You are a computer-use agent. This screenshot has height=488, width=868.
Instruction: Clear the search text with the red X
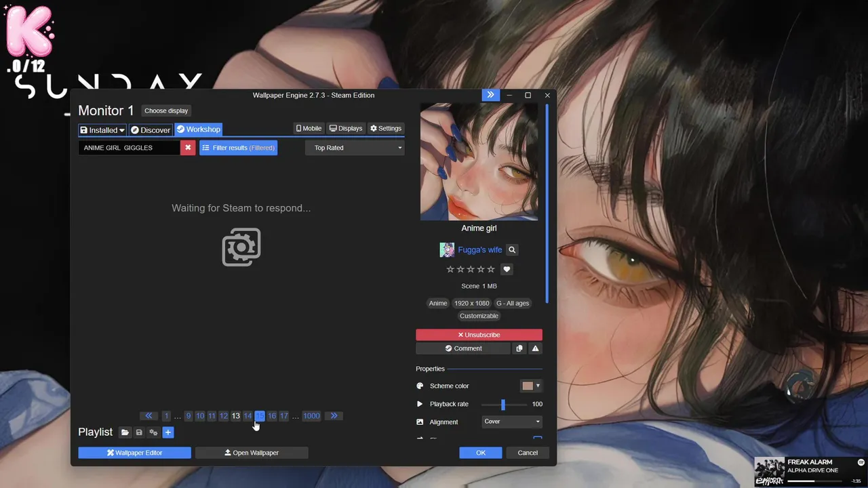point(188,148)
